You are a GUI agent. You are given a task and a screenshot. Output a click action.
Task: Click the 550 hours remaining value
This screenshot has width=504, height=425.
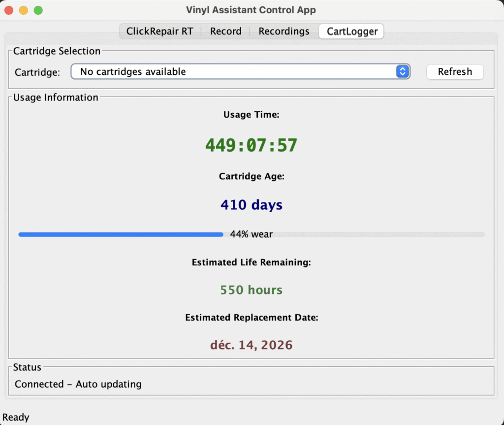tap(252, 290)
